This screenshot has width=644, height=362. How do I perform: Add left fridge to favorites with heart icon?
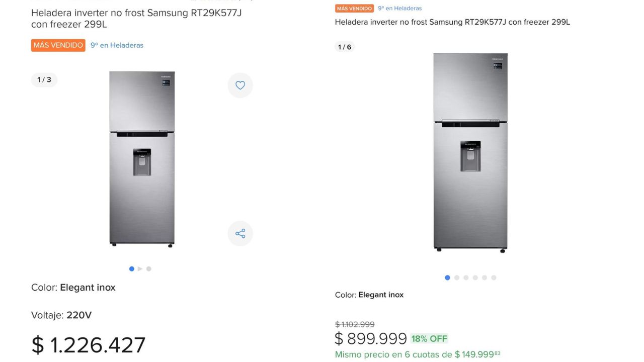[240, 85]
